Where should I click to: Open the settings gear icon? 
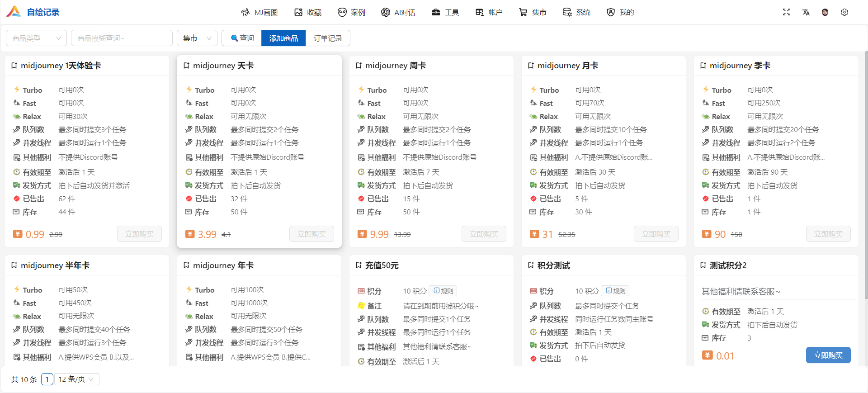[844, 12]
